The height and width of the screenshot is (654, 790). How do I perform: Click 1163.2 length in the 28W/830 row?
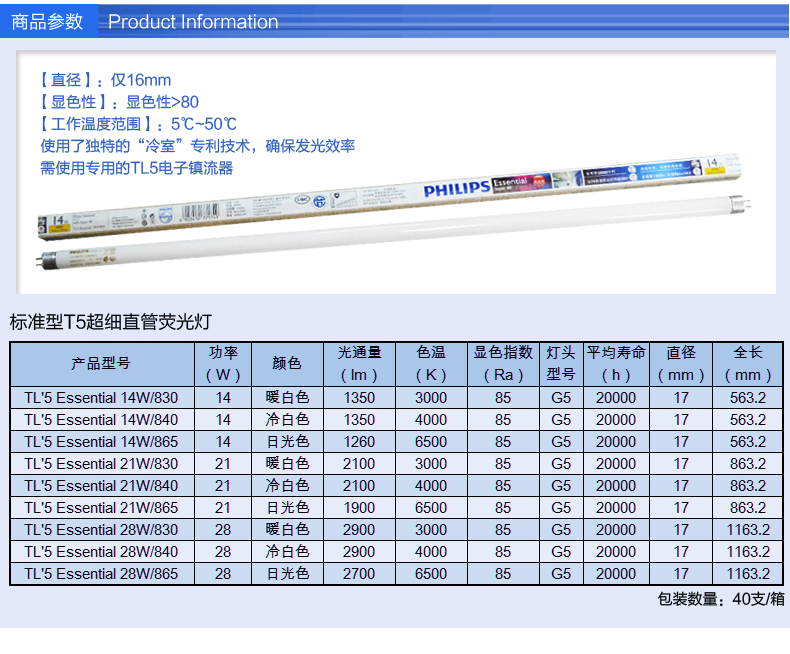[x=748, y=530]
